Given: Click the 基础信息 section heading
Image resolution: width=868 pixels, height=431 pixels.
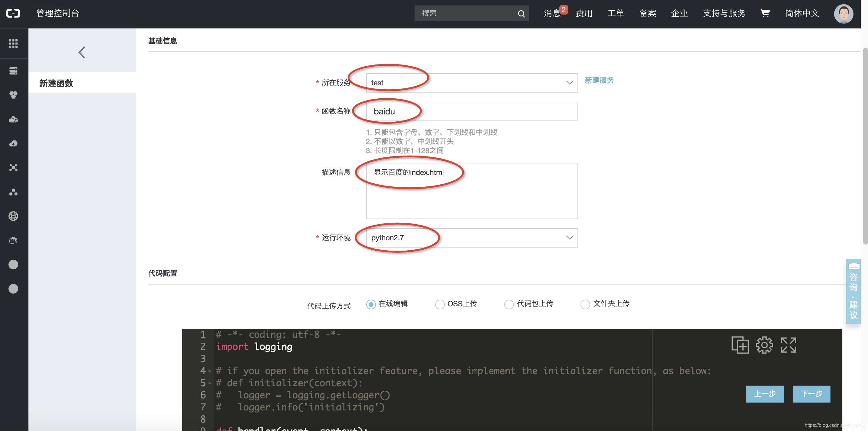Looking at the screenshot, I should click(x=163, y=41).
